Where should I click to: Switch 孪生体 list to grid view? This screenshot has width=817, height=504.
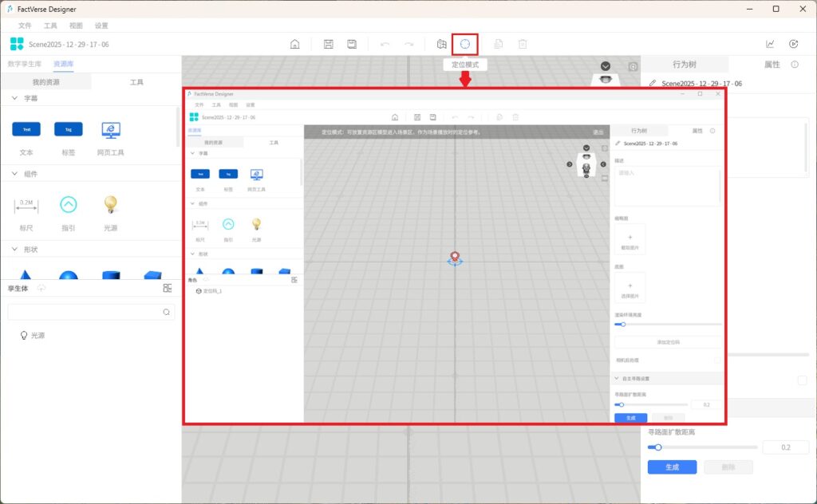point(168,288)
